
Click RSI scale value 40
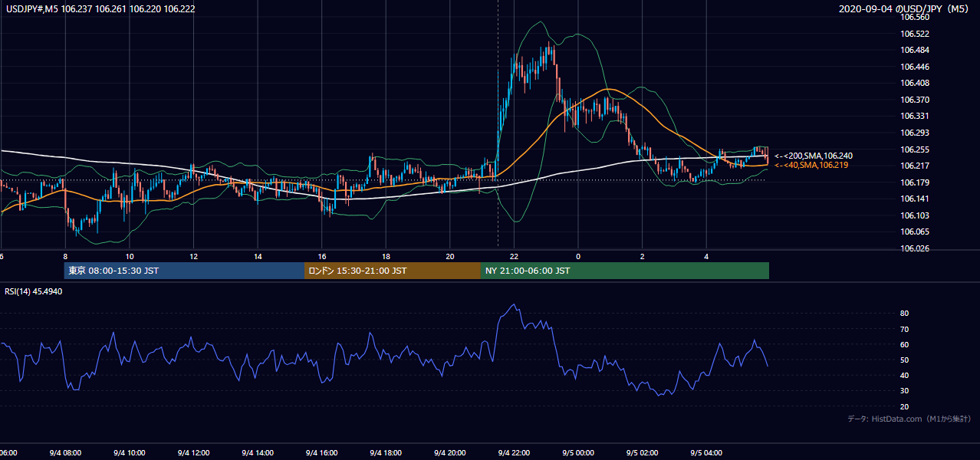coord(905,375)
